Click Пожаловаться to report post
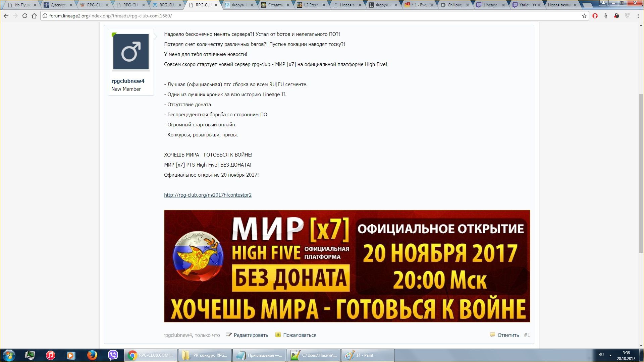Image resolution: width=644 pixels, height=362 pixels. (299, 335)
